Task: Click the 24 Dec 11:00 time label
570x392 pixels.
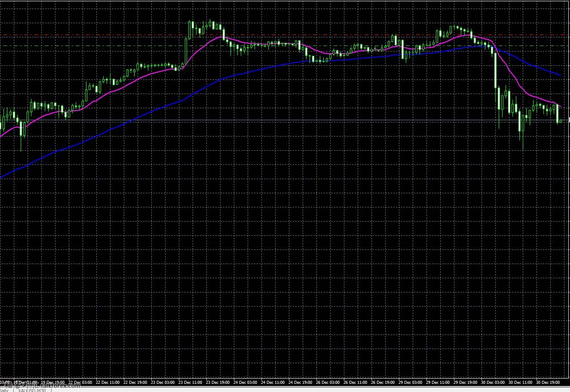Action: [273, 383]
